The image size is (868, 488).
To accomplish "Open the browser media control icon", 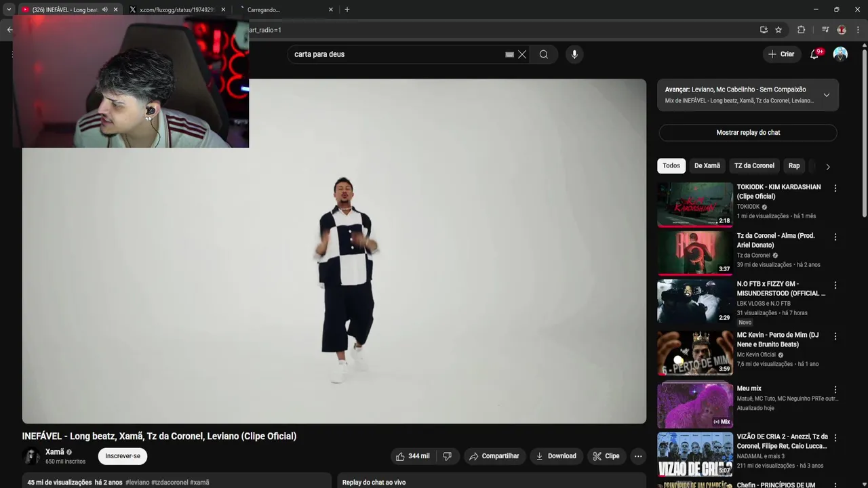I will [825, 30].
